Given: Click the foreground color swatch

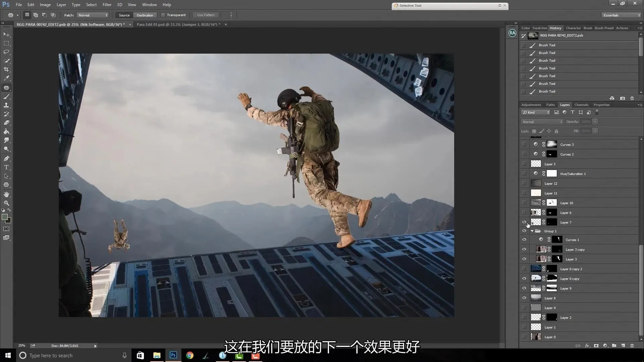Looking at the screenshot, I should pos(5,217).
